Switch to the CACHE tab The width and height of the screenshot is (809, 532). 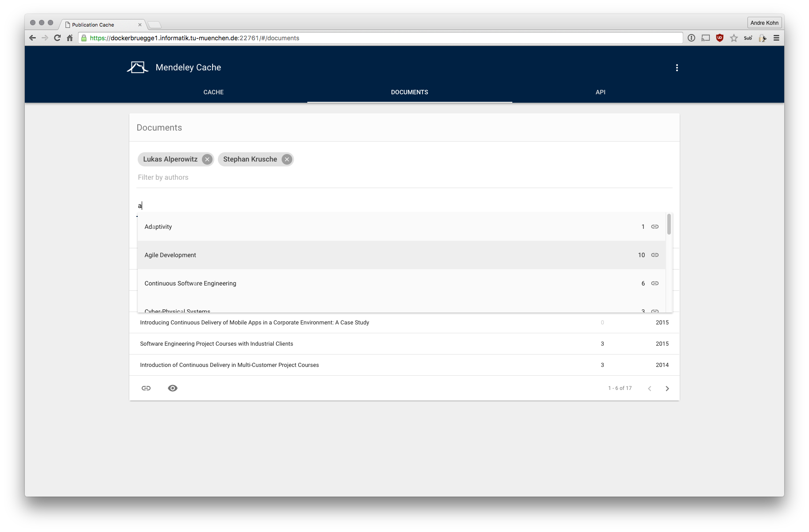click(213, 92)
